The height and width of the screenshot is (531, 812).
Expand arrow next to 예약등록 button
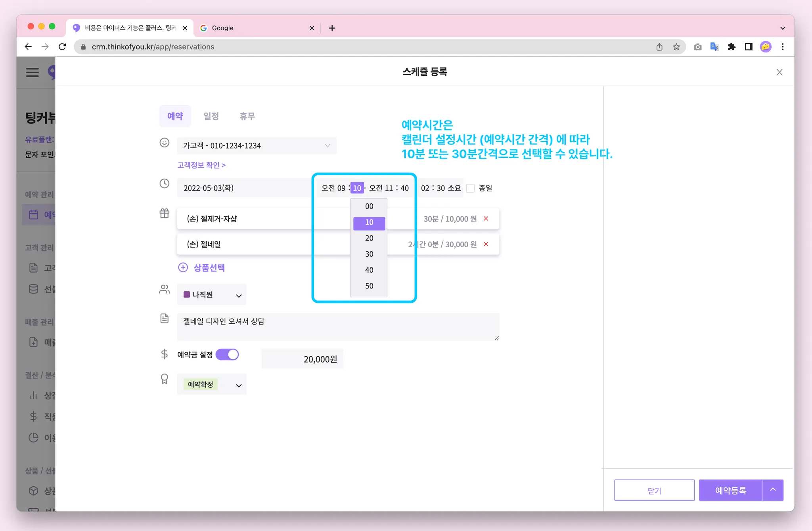tap(773, 490)
